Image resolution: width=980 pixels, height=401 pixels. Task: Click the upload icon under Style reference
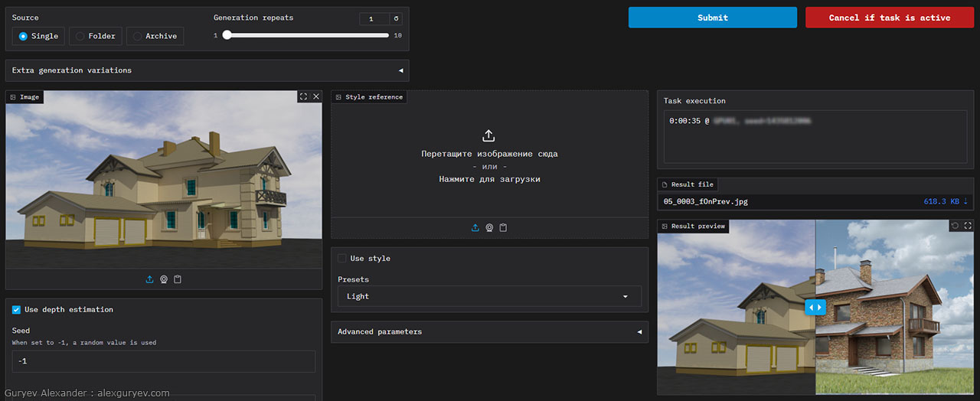[475, 227]
